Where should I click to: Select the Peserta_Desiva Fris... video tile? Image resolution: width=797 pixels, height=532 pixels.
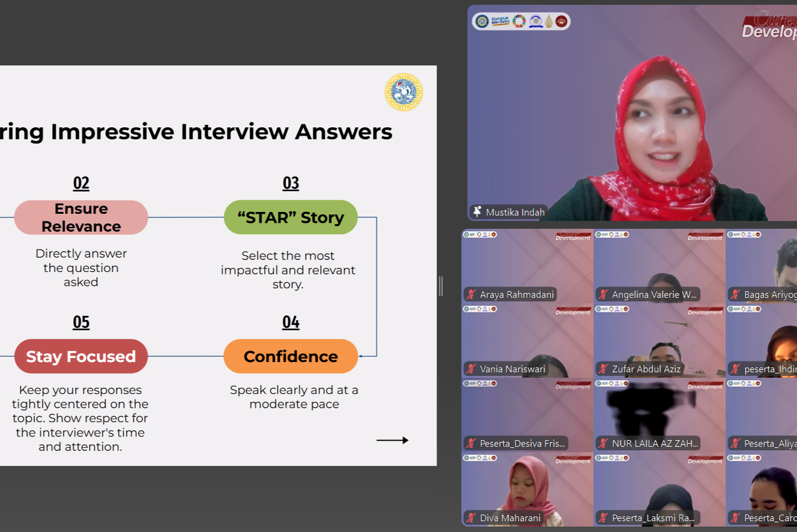pos(527,415)
